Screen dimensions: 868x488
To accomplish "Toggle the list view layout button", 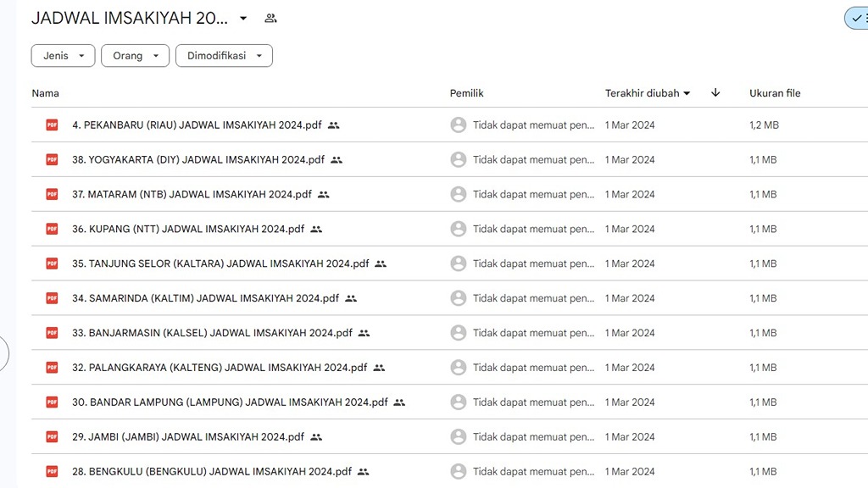I will (x=858, y=19).
